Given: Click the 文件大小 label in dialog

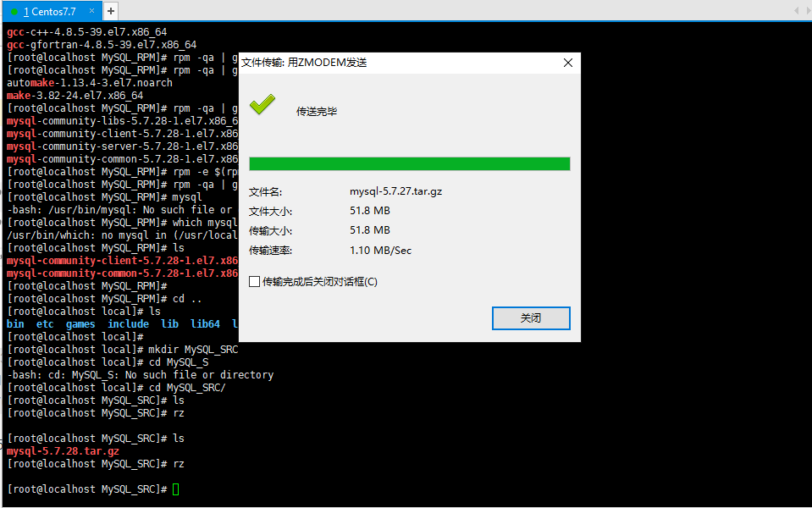Looking at the screenshot, I should click(270, 212).
